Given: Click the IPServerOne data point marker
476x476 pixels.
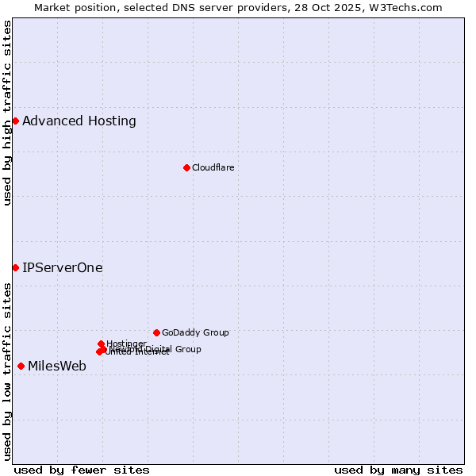Looking at the screenshot, I should coord(15,267).
